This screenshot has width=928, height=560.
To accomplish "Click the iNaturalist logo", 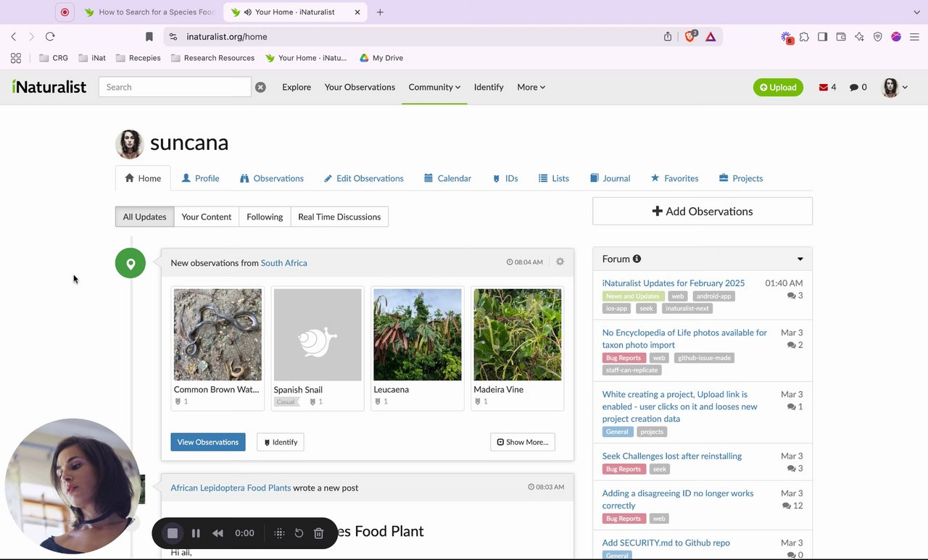I will click(49, 87).
